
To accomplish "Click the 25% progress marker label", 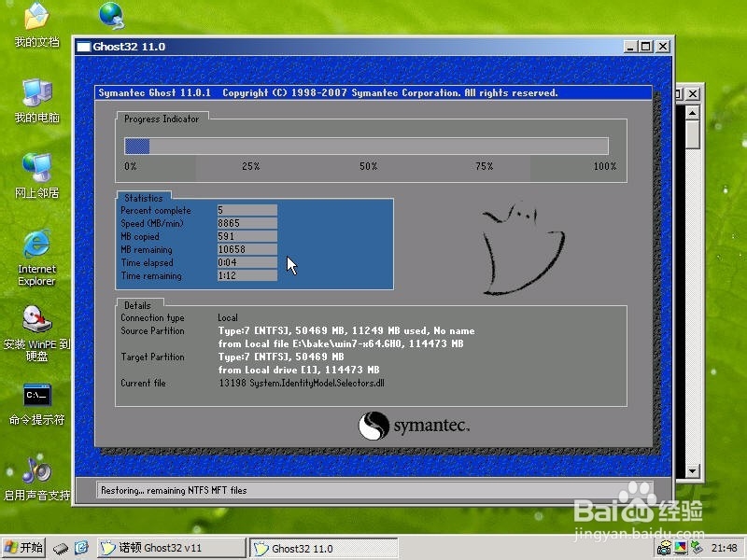I will coord(250,166).
